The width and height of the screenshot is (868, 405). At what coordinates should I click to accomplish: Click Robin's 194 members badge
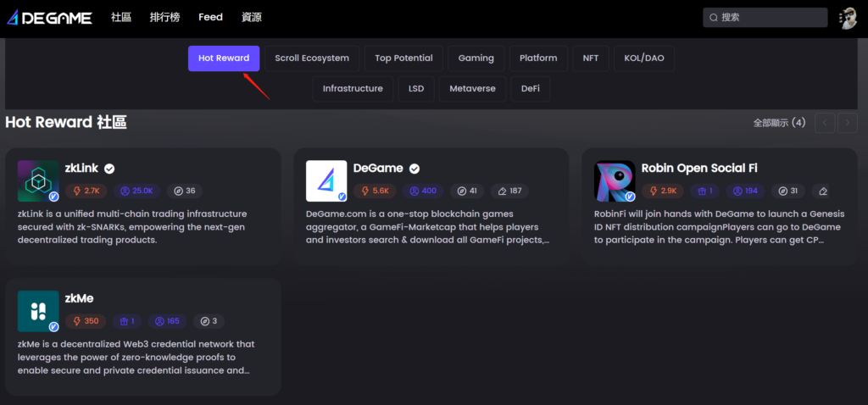coord(746,191)
